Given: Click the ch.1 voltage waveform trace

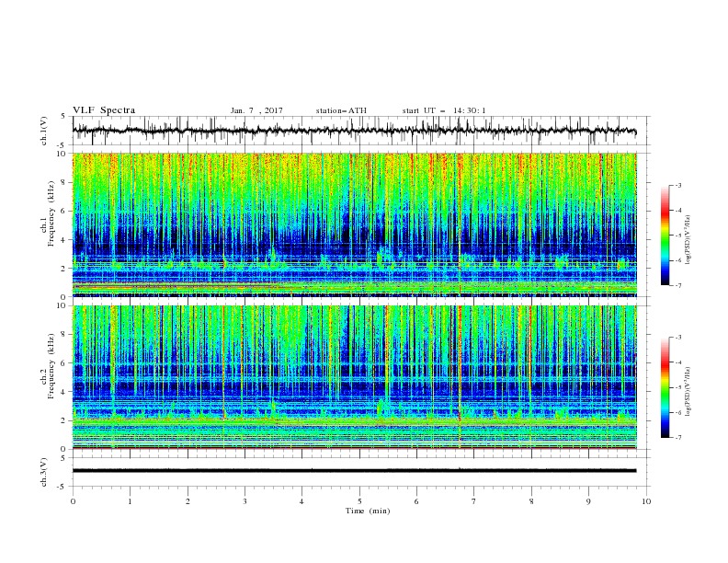Looking at the screenshot, I should tap(354, 131).
